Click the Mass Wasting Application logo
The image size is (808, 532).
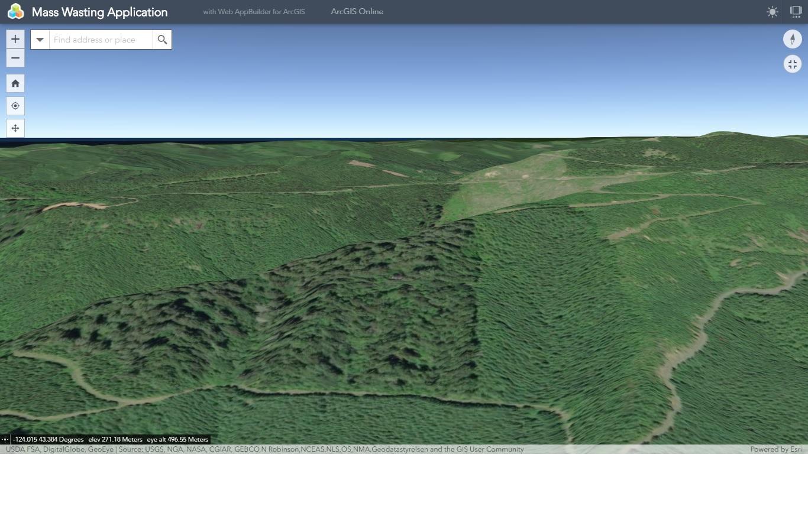(16, 11)
